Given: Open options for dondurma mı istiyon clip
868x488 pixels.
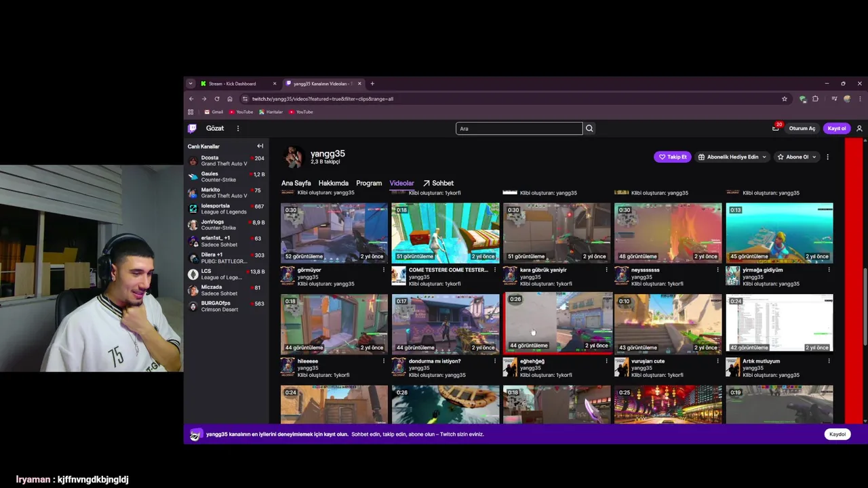Looking at the screenshot, I should 494,361.
